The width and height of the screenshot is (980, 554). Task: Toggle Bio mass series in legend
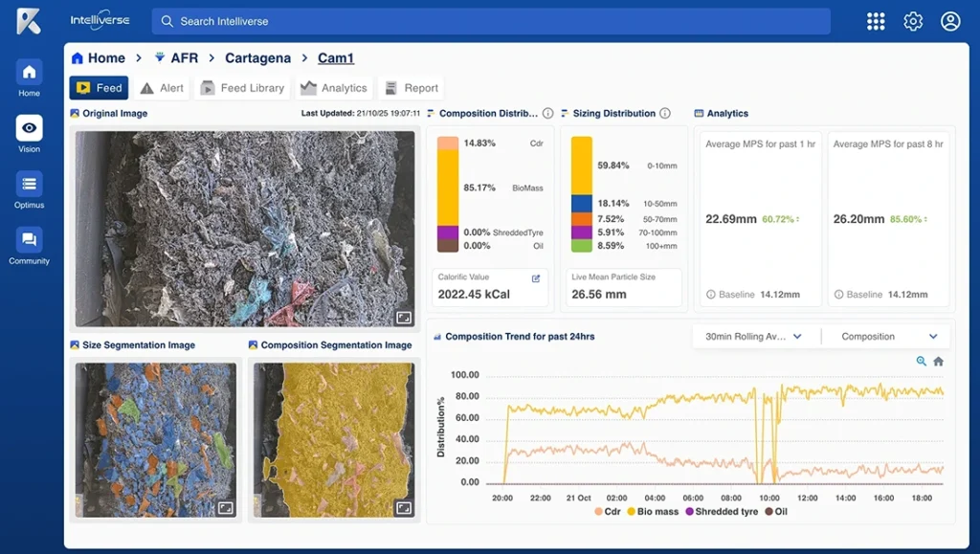pyautogui.click(x=652, y=512)
